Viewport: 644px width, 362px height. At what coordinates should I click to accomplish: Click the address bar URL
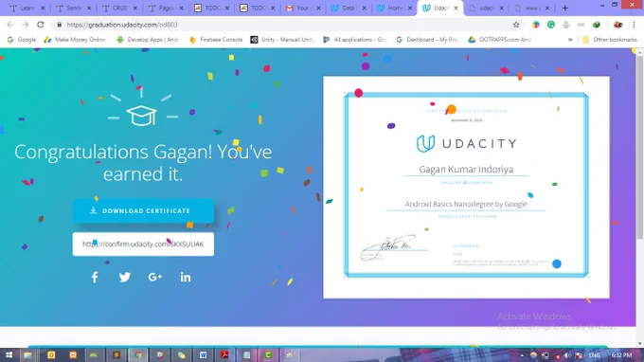click(x=122, y=25)
